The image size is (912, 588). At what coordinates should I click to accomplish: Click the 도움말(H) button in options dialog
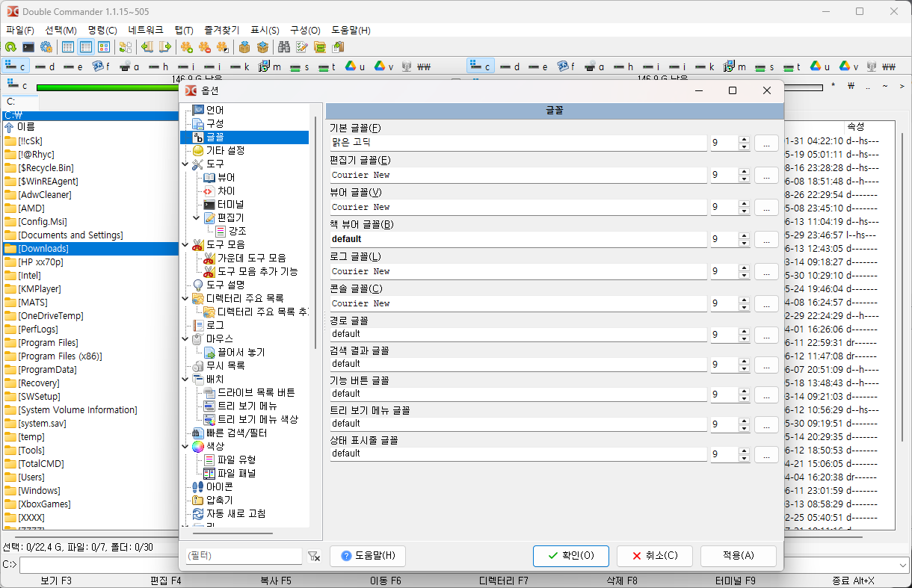pyautogui.click(x=368, y=556)
